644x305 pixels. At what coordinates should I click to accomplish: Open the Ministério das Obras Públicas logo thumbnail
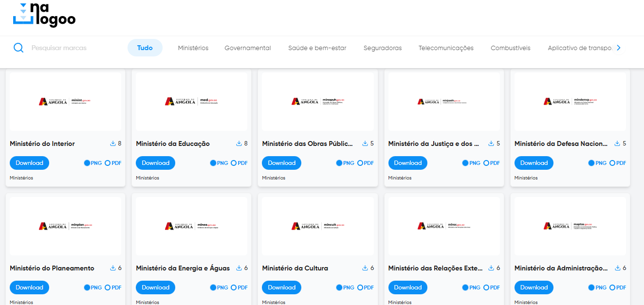click(317, 101)
